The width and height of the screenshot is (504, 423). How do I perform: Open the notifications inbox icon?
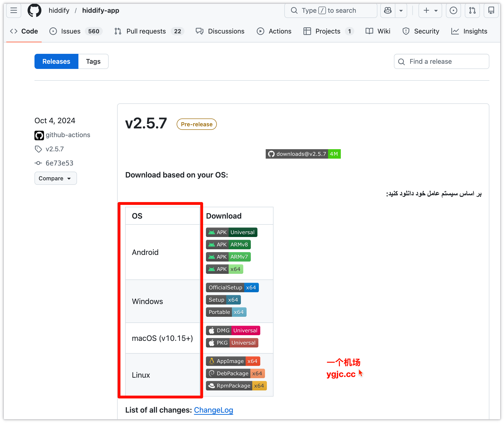tap(491, 11)
